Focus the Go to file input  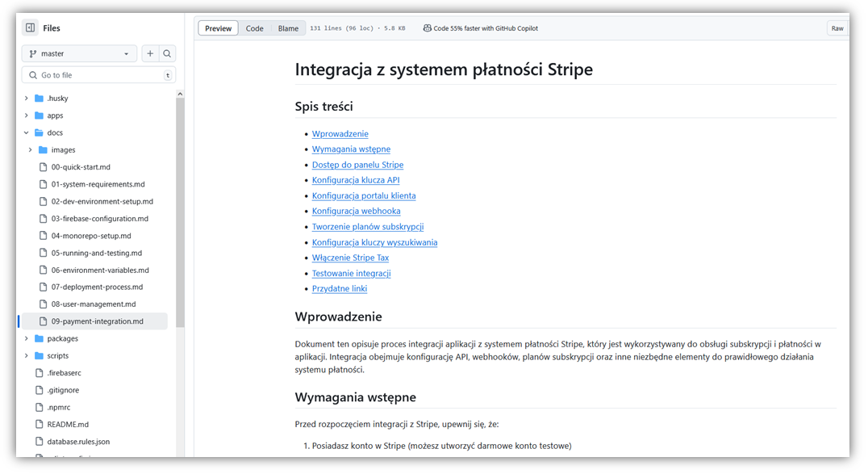click(x=98, y=75)
